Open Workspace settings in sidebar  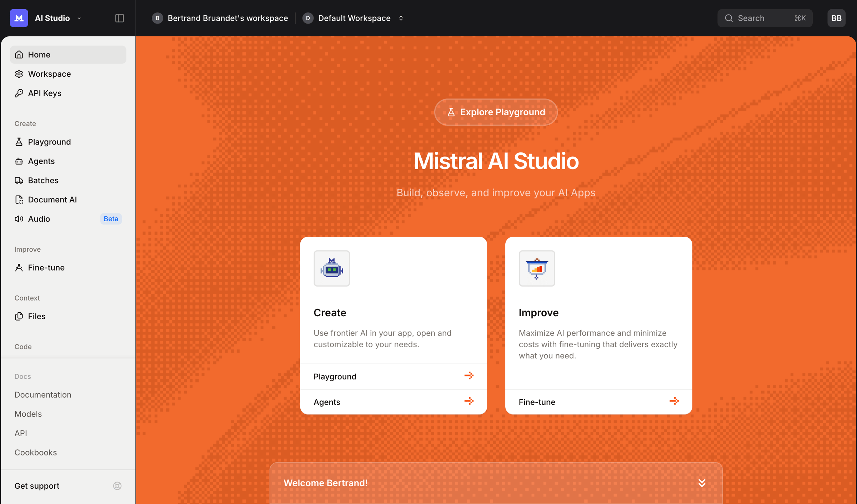68,74
